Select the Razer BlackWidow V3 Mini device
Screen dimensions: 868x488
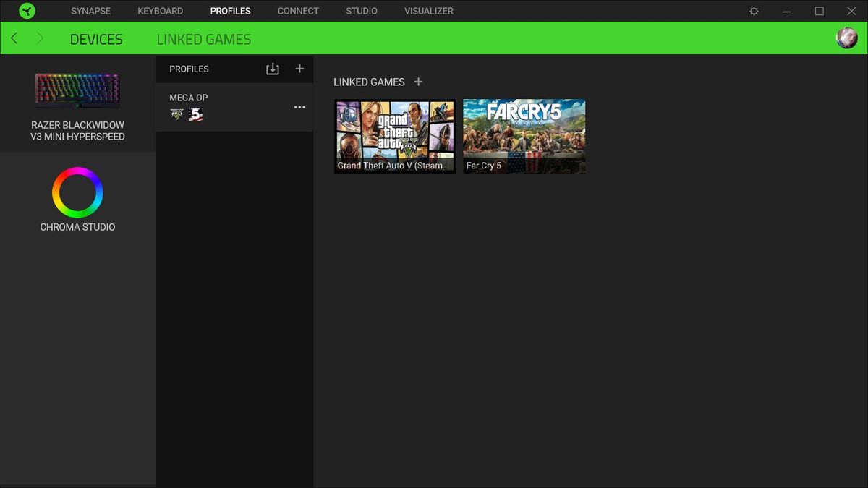77,103
